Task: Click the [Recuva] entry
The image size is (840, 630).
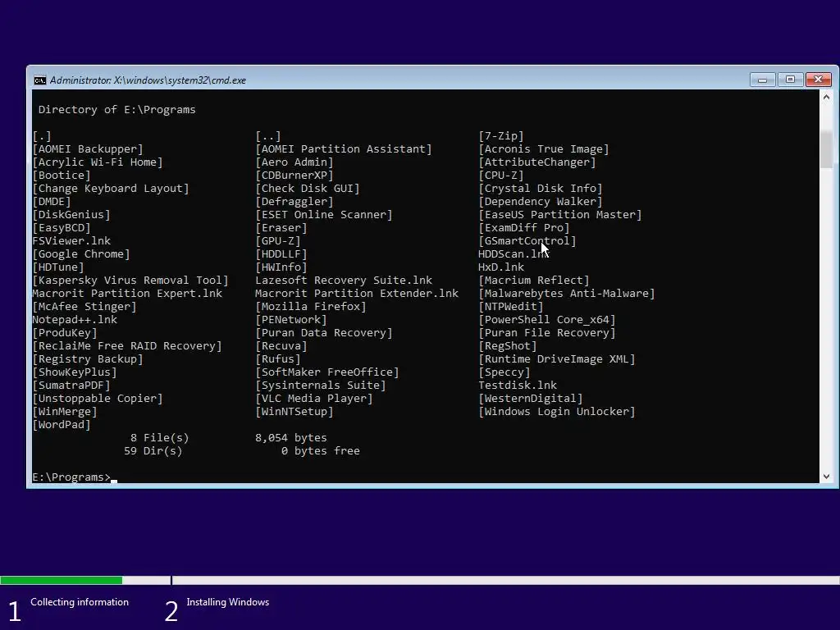Action: (281, 346)
